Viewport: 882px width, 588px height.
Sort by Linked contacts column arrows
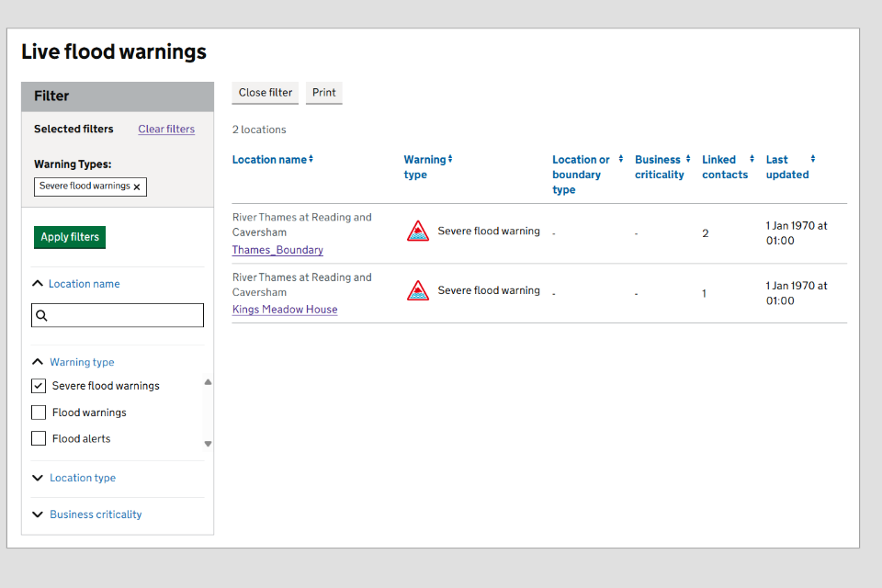[x=752, y=159]
